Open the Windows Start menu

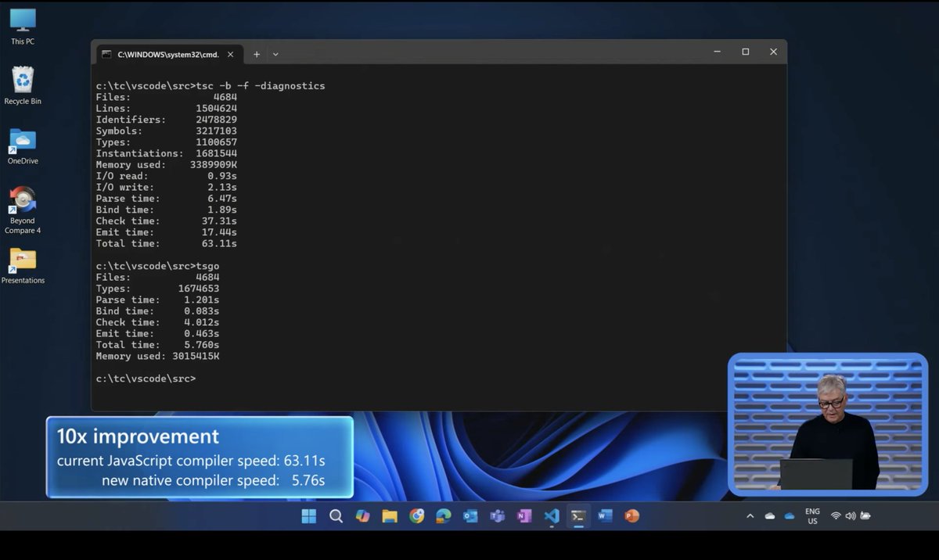[x=309, y=516]
